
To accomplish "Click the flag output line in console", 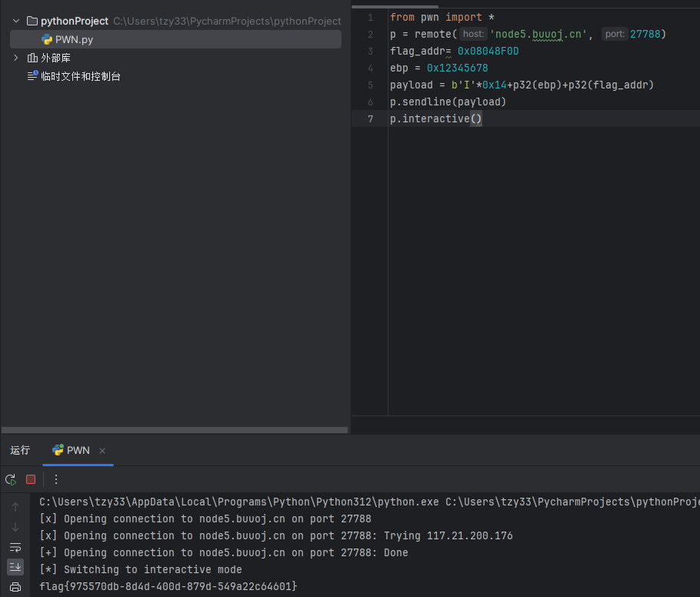I will (x=168, y=586).
